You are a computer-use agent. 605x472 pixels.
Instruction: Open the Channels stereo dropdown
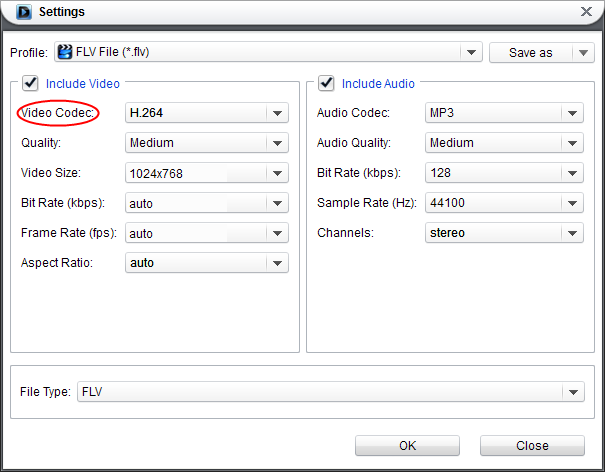coord(504,233)
